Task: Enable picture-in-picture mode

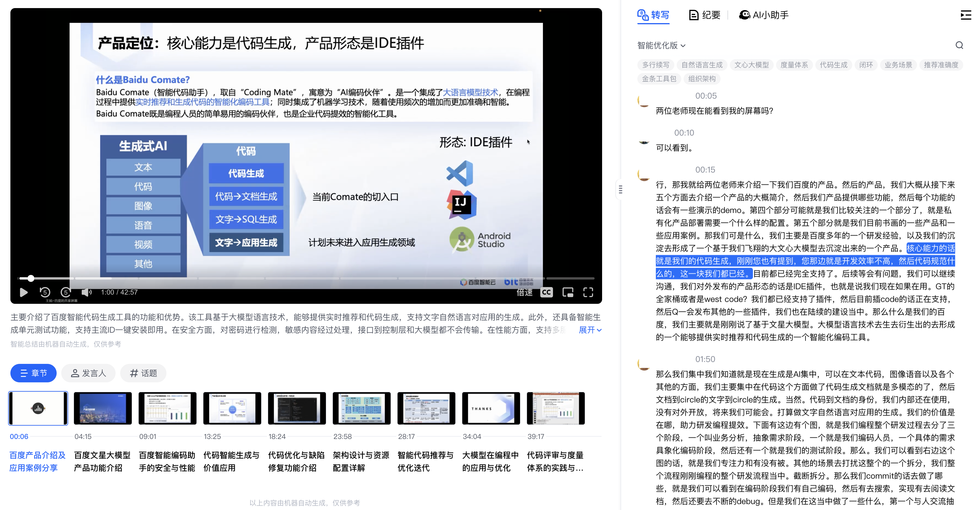Action: tap(568, 292)
